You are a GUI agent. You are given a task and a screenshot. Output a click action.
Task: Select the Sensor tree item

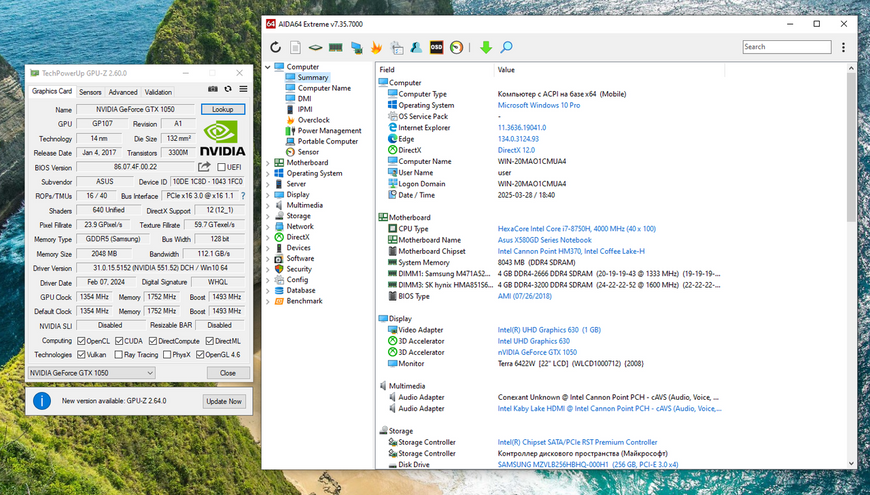click(x=308, y=151)
